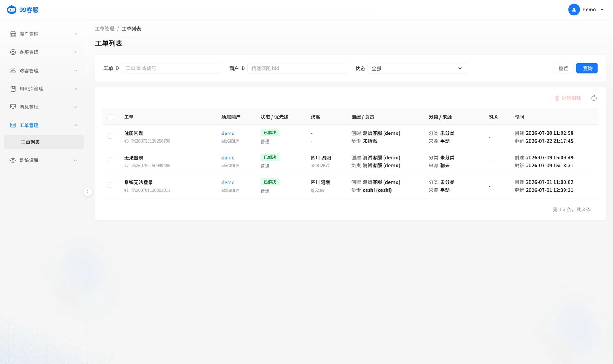The width and height of the screenshot is (613, 364).
Task: Open 商户管理 menu item
Action: 44,34
